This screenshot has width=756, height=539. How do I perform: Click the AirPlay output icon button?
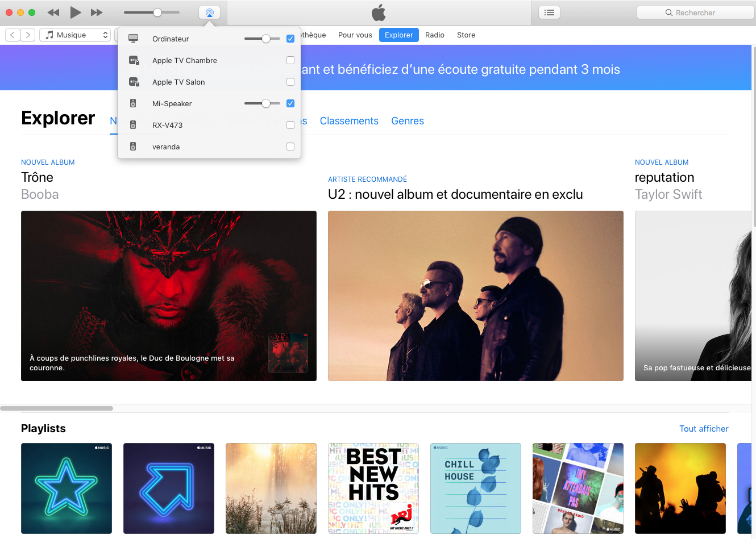(x=210, y=12)
